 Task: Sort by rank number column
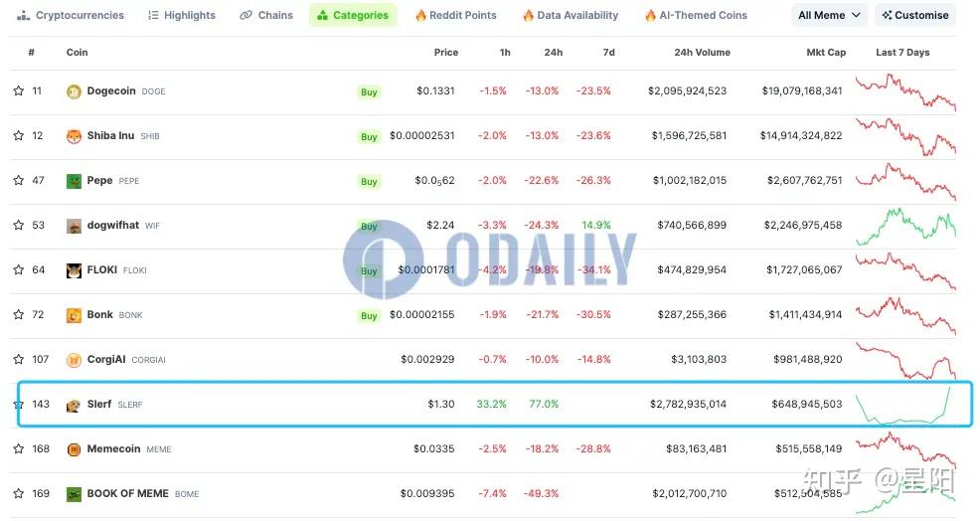click(31, 53)
